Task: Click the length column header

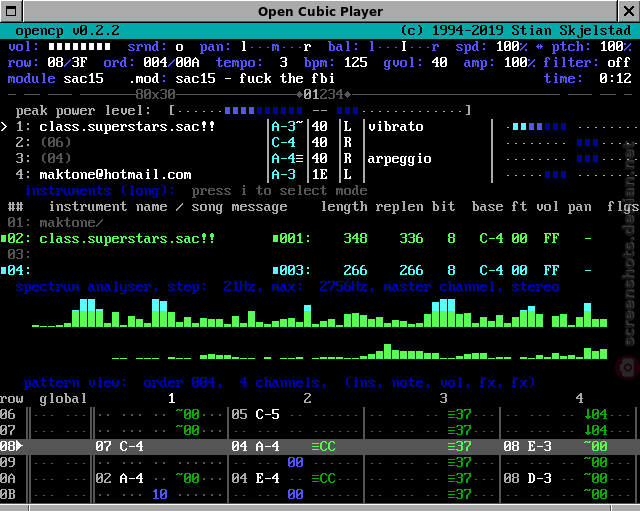Action: [344, 207]
